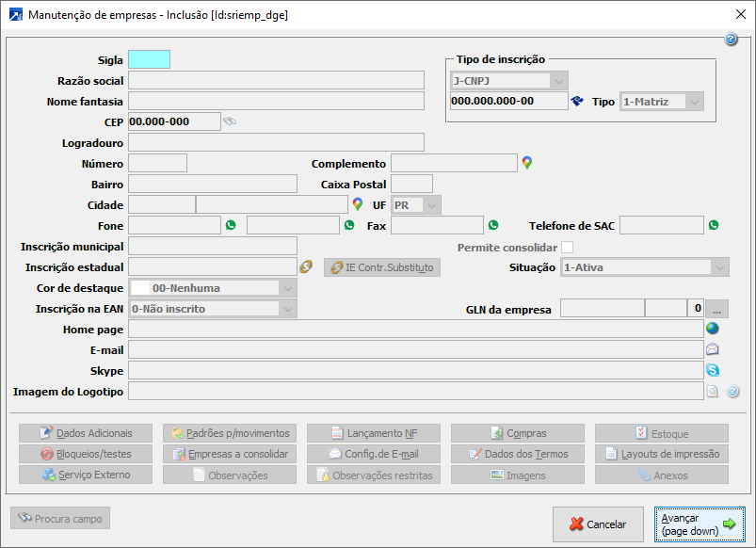Open map pin next to Complemento field
This screenshot has height=548, width=756.
[527, 163]
